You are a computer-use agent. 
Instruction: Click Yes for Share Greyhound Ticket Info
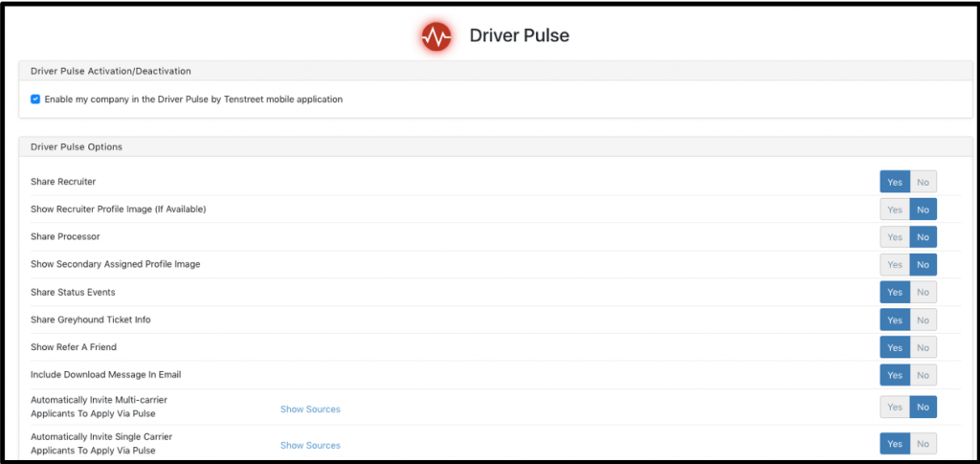tap(895, 320)
